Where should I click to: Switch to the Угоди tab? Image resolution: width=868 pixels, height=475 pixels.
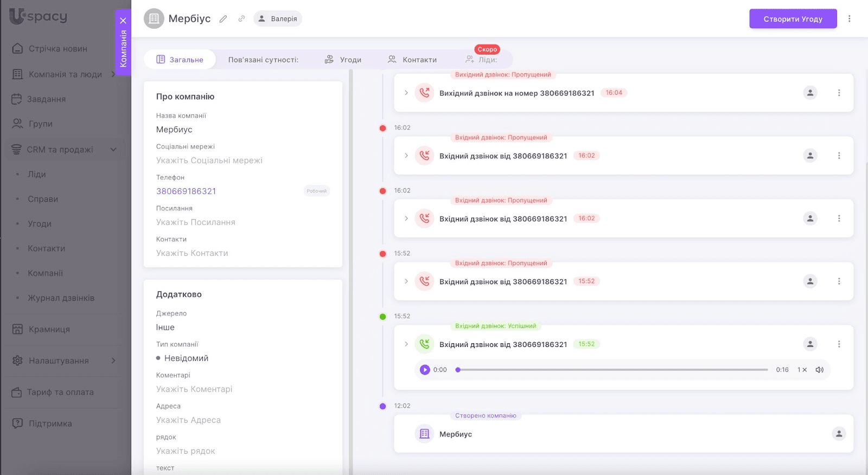[x=343, y=60]
